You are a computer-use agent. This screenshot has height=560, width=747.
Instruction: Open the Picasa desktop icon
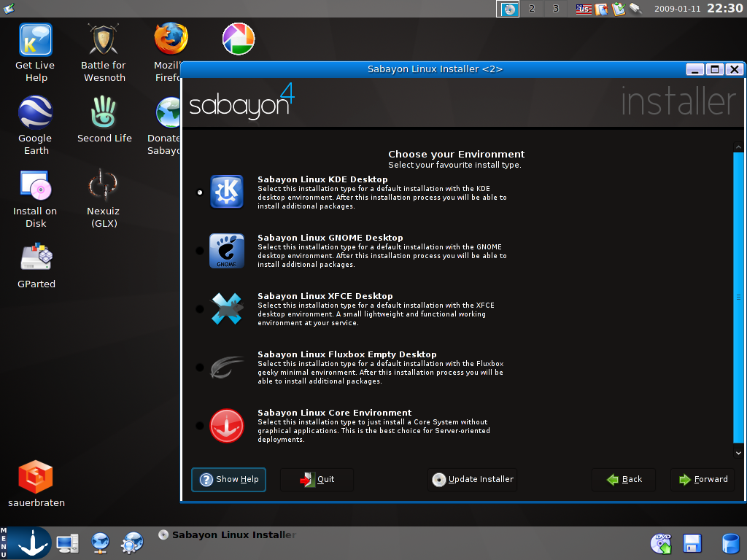(239, 39)
